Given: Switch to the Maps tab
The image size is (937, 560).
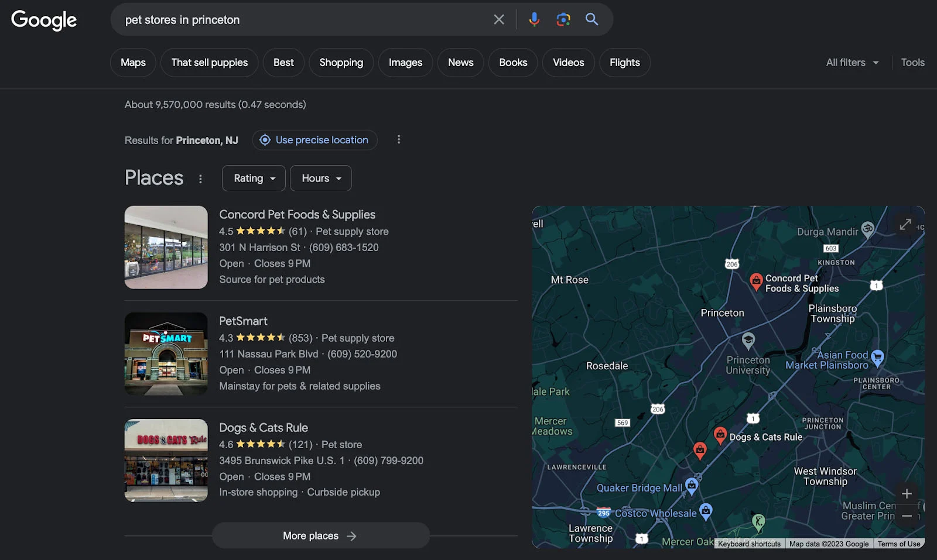Looking at the screenshot, I should click(x=133, y=62).
